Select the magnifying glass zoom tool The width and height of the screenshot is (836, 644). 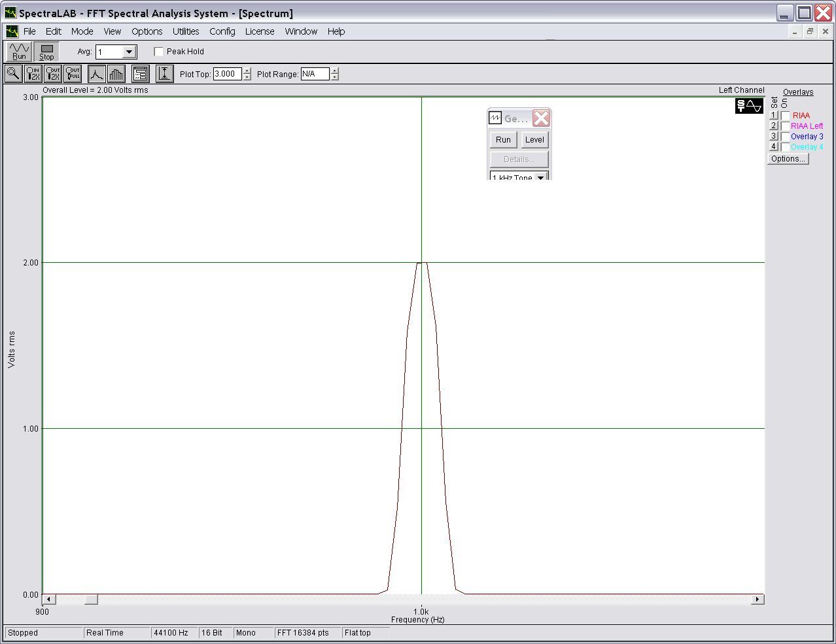(x=13, y=74)
